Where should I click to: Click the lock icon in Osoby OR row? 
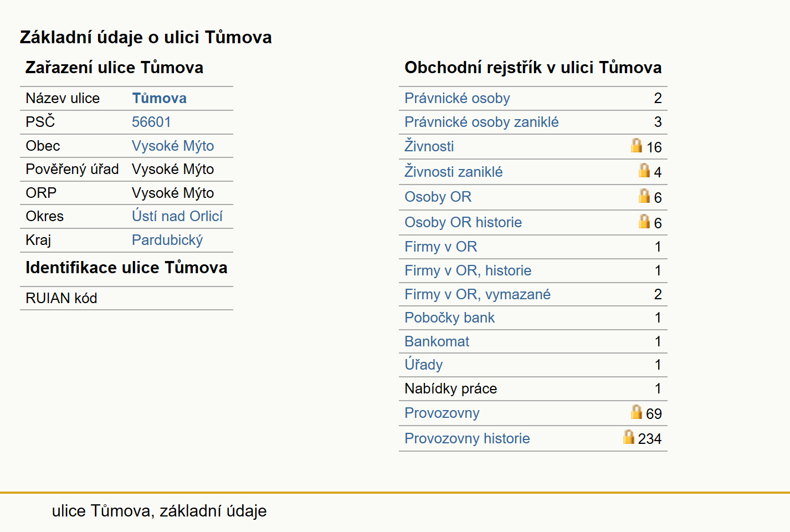point(644,196)
